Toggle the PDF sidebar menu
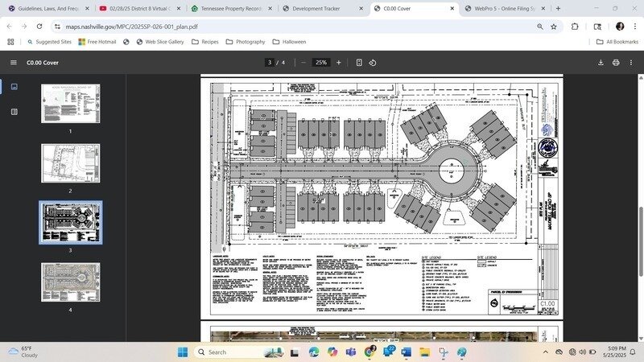 13,62
